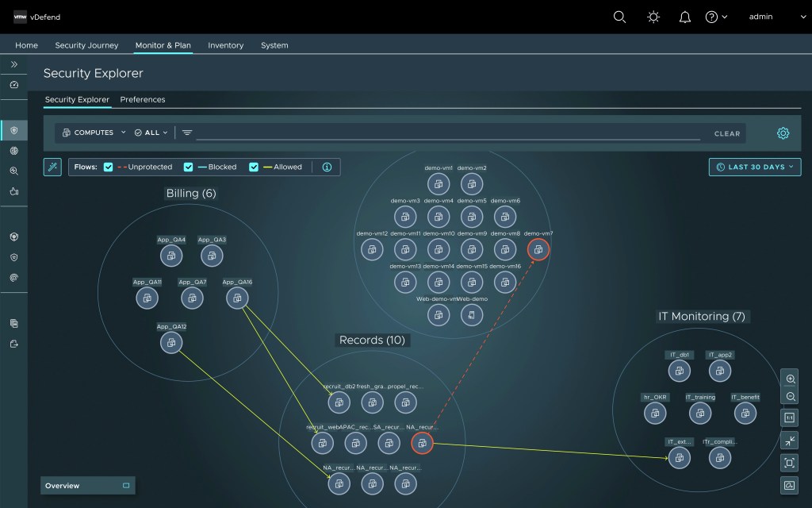Select the recruit_db2 node
Viewport: 812px width, 508px height.
pyautogui.click(x=339, y=402)
